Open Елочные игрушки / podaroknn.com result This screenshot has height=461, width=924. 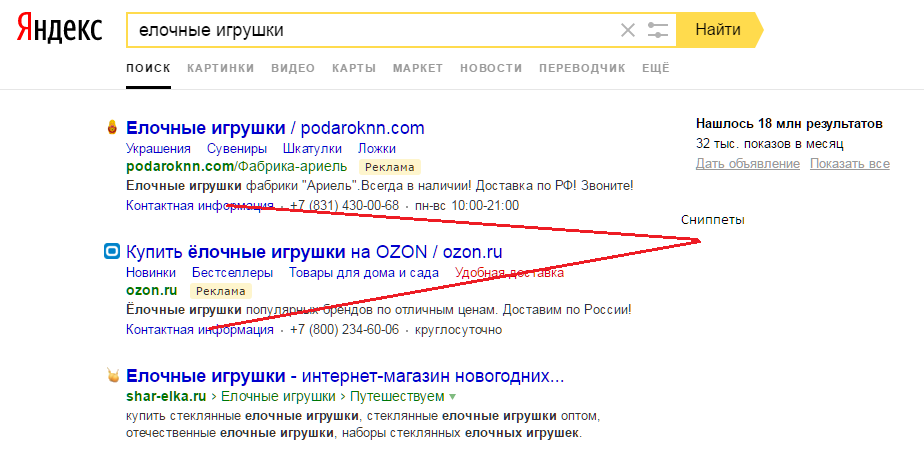pyautogui.click(x=275, y=128)
